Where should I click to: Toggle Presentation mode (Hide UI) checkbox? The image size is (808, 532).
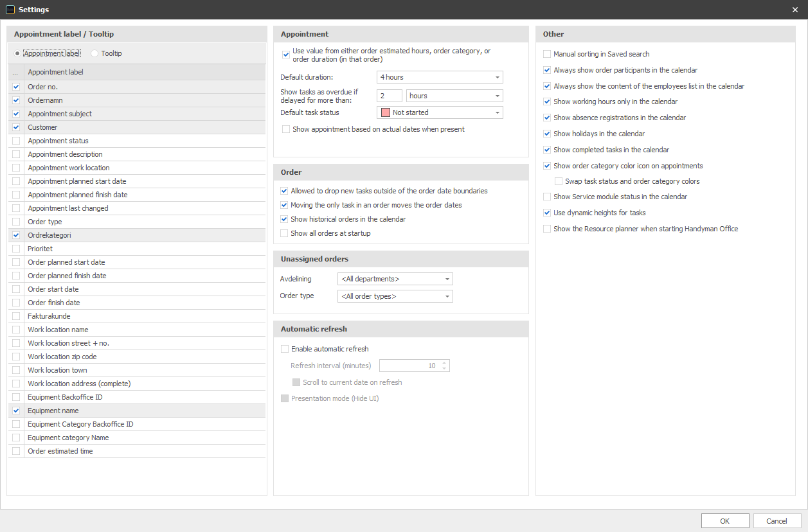[x=285, y=398]
